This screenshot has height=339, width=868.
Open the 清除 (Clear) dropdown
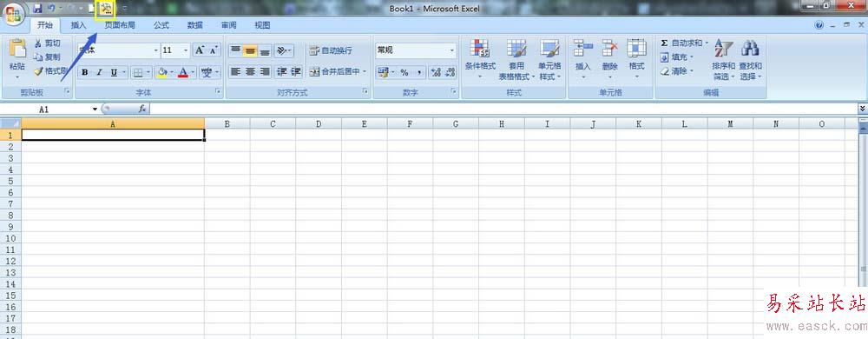[x=676, y=71]
